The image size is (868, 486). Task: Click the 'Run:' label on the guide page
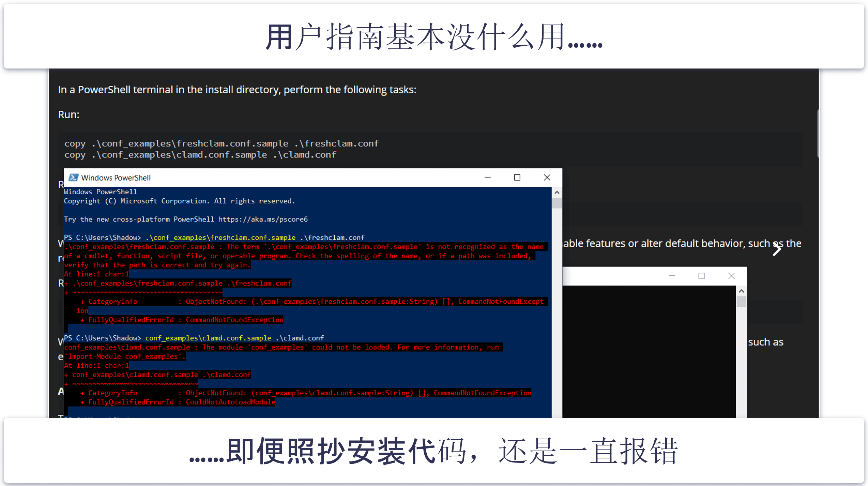click(x=68, y=115)
